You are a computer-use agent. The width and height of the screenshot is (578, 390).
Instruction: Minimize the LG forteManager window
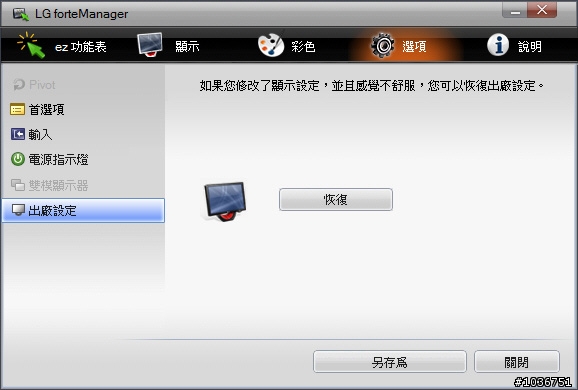[515, 10]
